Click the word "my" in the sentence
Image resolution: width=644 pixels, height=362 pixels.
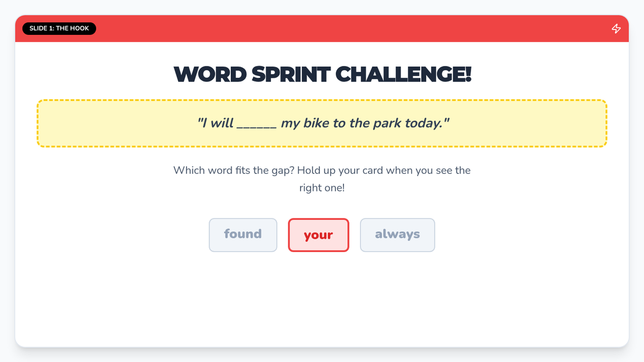[x=290, y=123]
